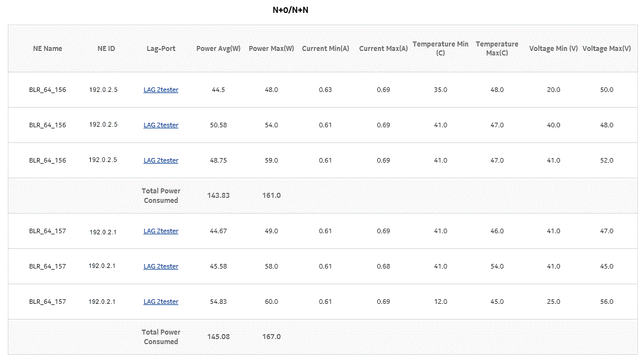Open the LAG 2tester link in the last table row
644x361 pixels.
pyautogui.click(x=161, y=302)
